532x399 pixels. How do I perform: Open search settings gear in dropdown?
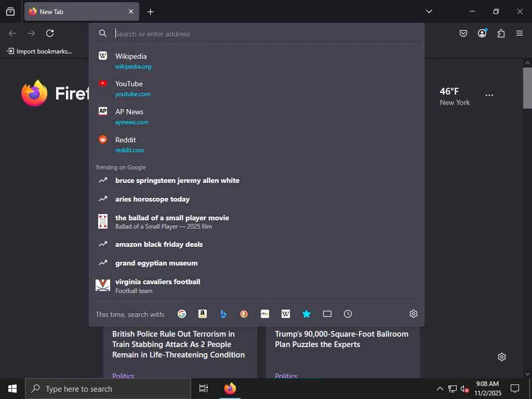pyautogui.click(x=413, y=314)
